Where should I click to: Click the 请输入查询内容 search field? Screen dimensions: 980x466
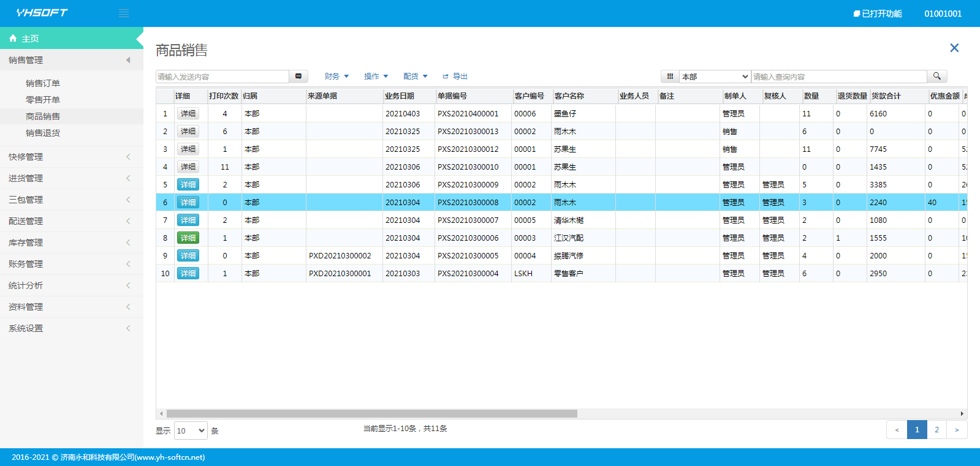tap(839, 77)
